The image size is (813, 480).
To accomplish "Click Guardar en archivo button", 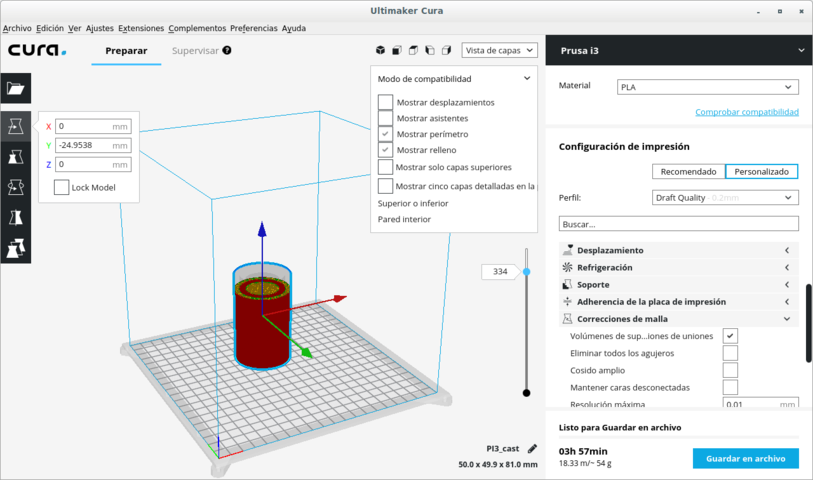I will tap(746, 458).
